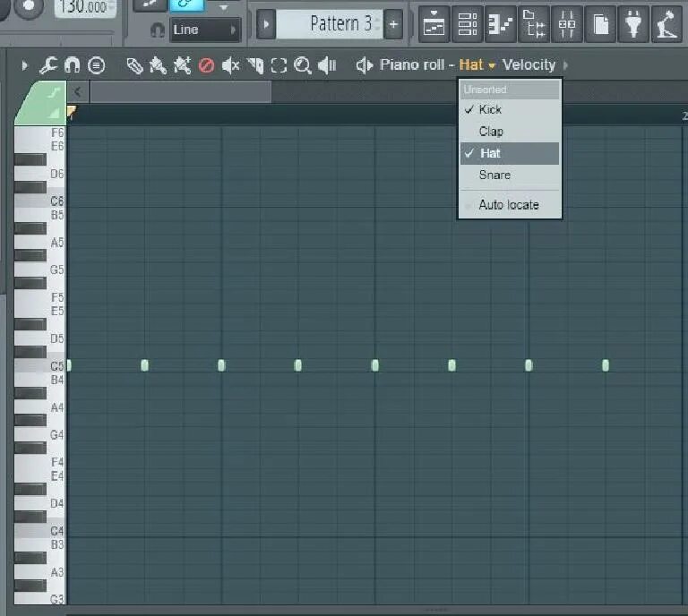This screenshot has width=688, height=616.
Task: Select the Playback speaker tool
Action: click(327, 65)
